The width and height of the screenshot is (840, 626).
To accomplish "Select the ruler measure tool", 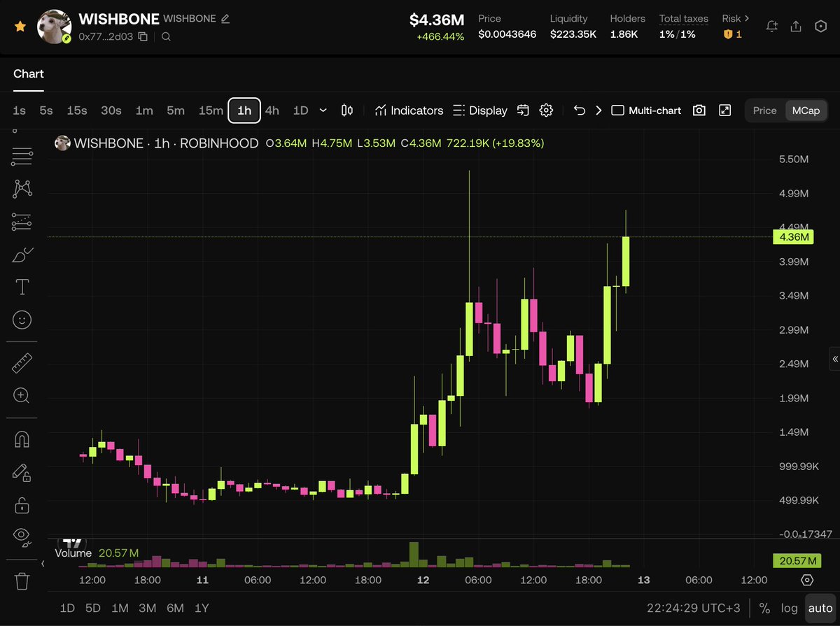I will (22, 364).
